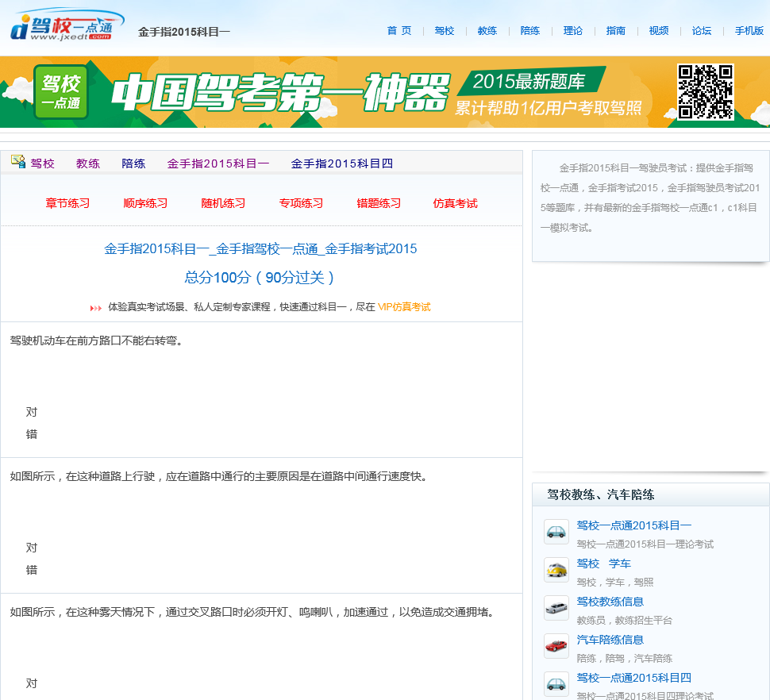Click the 金手指2015科目一_金手指驾校一点通 title
The image size is (770, 700).
click(260, 249)
